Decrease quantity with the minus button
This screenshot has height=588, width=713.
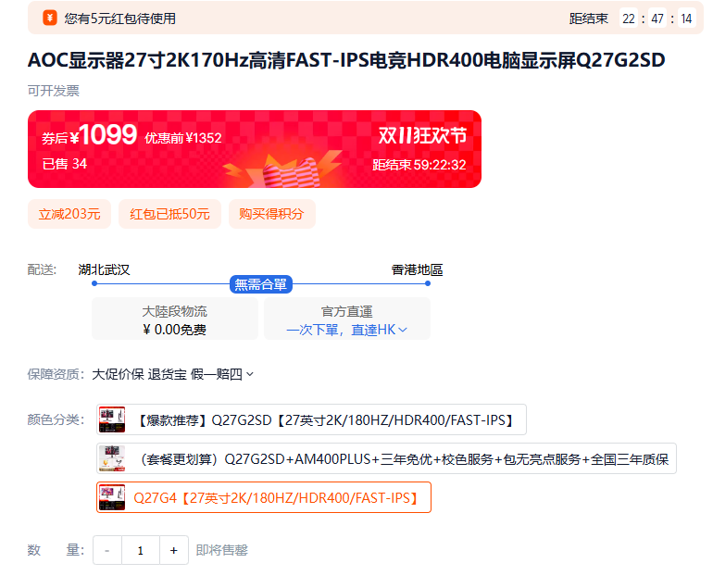tap(107, 550)
